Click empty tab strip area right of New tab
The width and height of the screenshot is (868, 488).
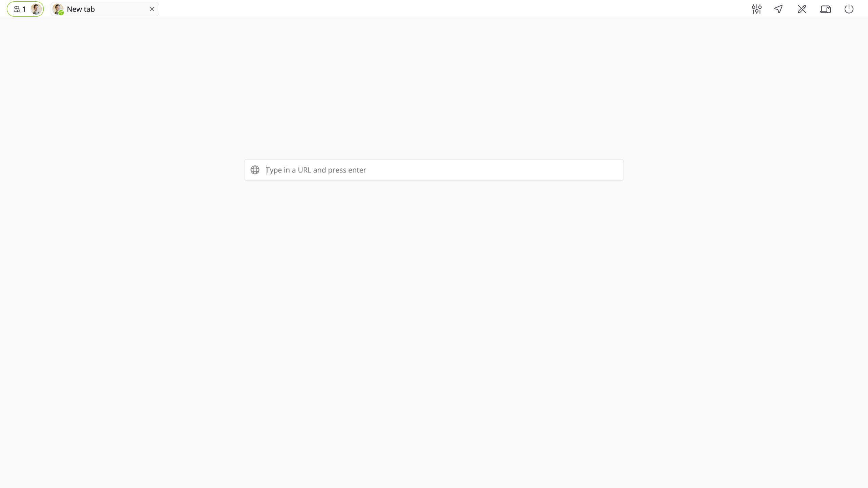pos(441,9)
